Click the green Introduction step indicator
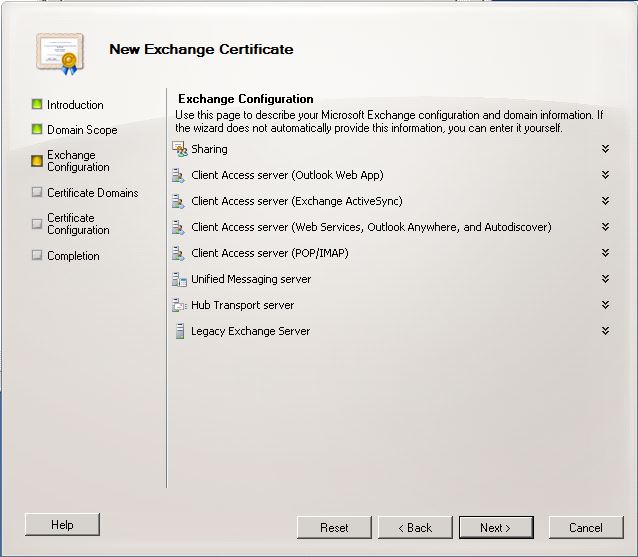Image resolution: width=638 pixels, height=557 pixels. coord(37,104)
